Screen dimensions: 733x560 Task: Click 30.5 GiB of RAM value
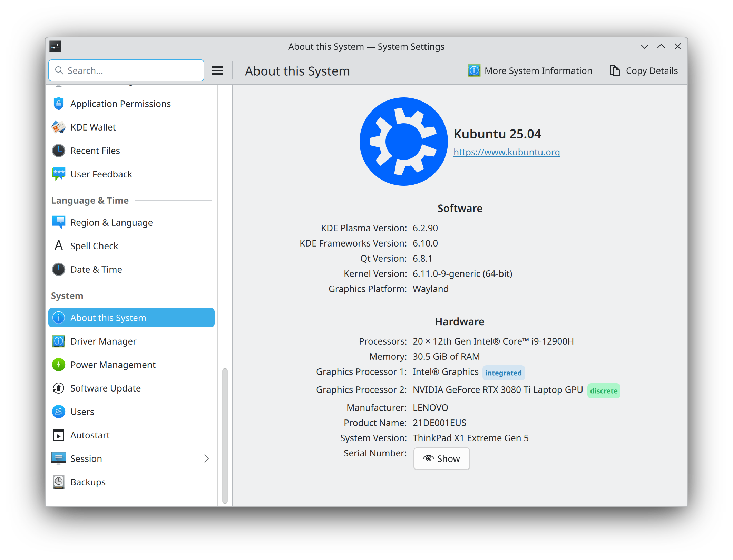click(x=446, y=356)
